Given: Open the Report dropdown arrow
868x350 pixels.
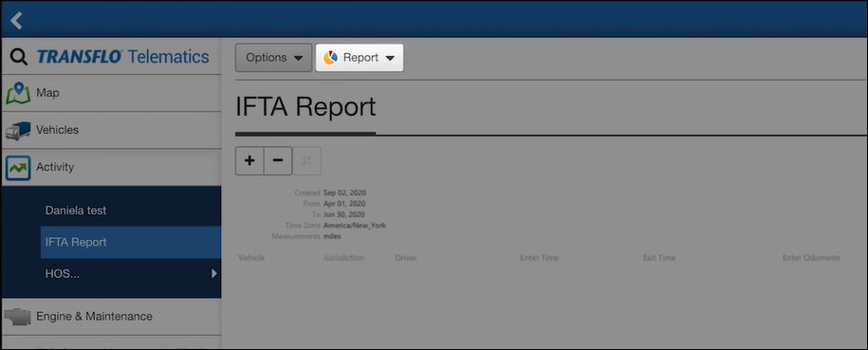Looking at the screenshot, I should pyautogui.click(x=390, y=58).
